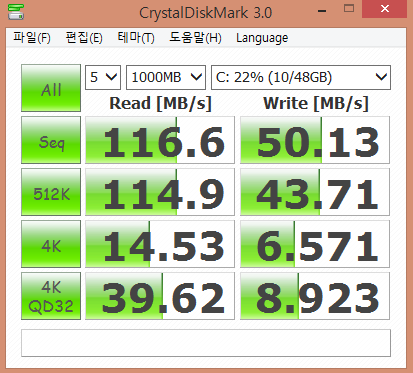413x373 pixels.
Task: Start the 4K QD32 benchmark test
Action: 51,296
